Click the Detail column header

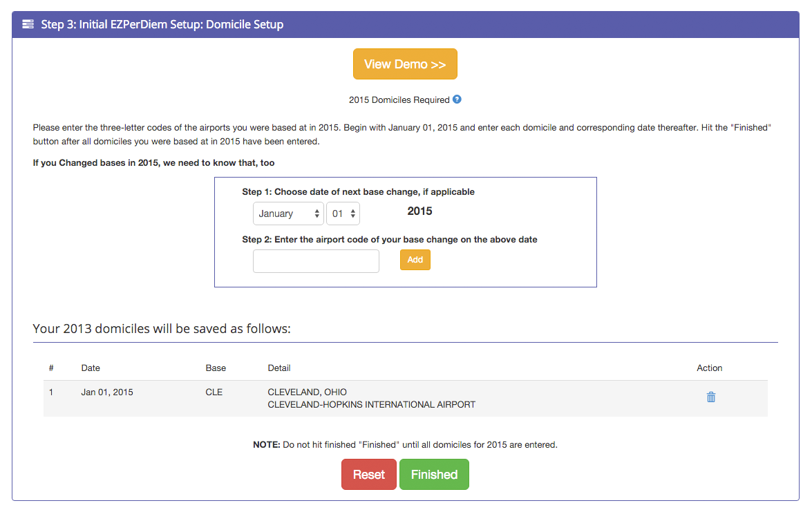(279, 368)
